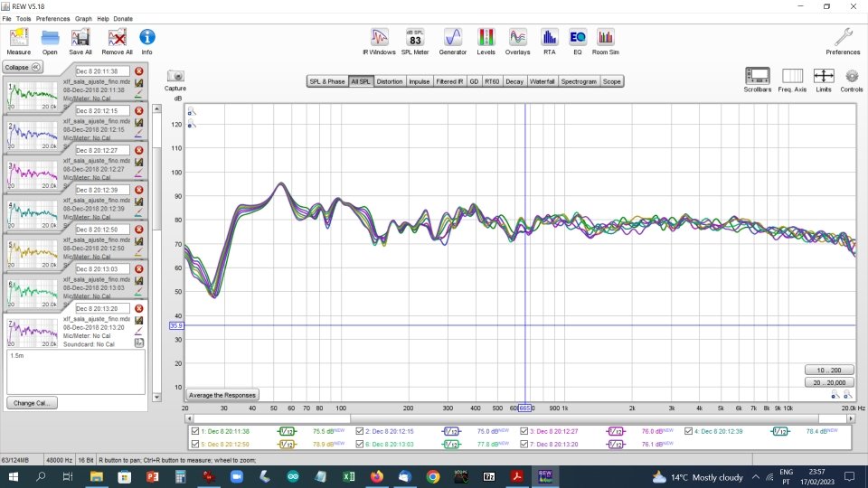The width and height of the screenshot is (868, 488).
Task: Launch the signal Generator
Action: tap(453, 38)
